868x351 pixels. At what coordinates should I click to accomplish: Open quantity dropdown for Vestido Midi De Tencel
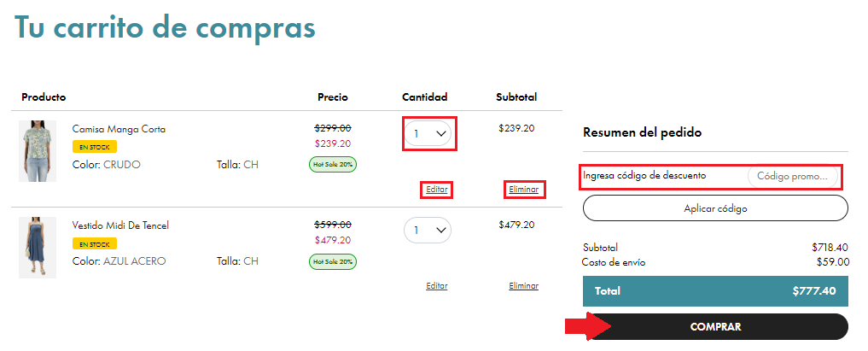click(428, 231)
